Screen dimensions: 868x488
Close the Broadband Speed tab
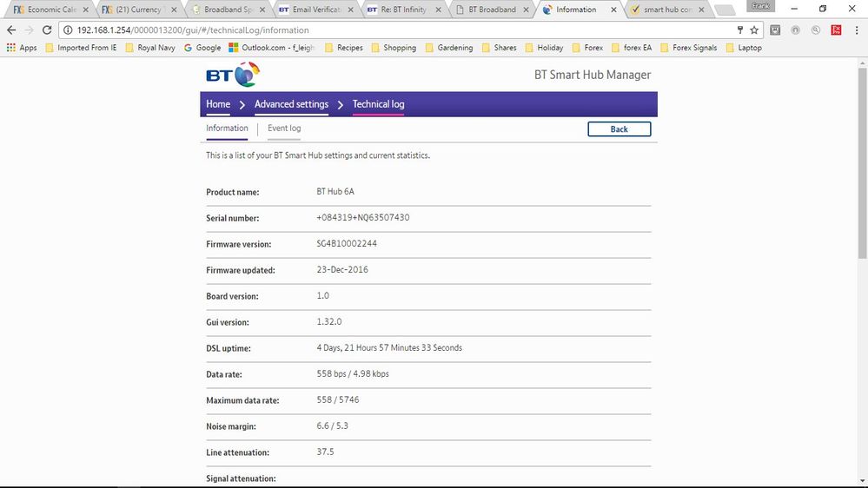pyautogui.click(x=262, y=10)
